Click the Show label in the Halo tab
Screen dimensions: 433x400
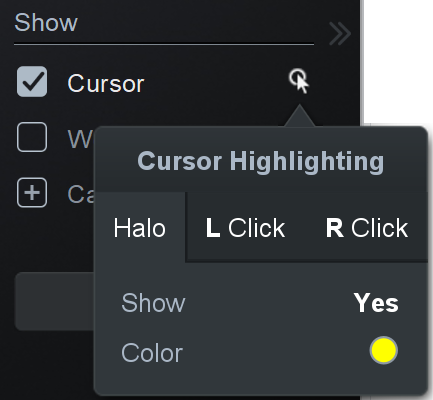click(153, 303)
